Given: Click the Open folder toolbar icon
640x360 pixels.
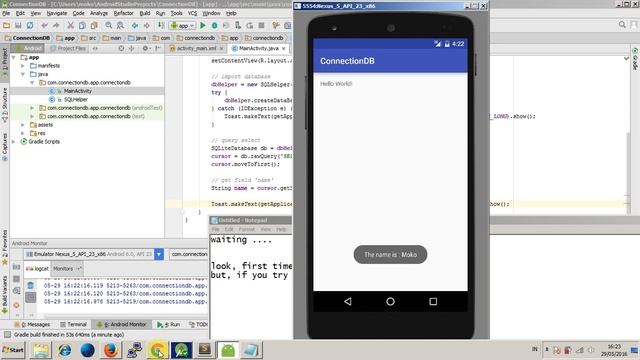Looking at the screenshot, I should click(x=7, y=25).
